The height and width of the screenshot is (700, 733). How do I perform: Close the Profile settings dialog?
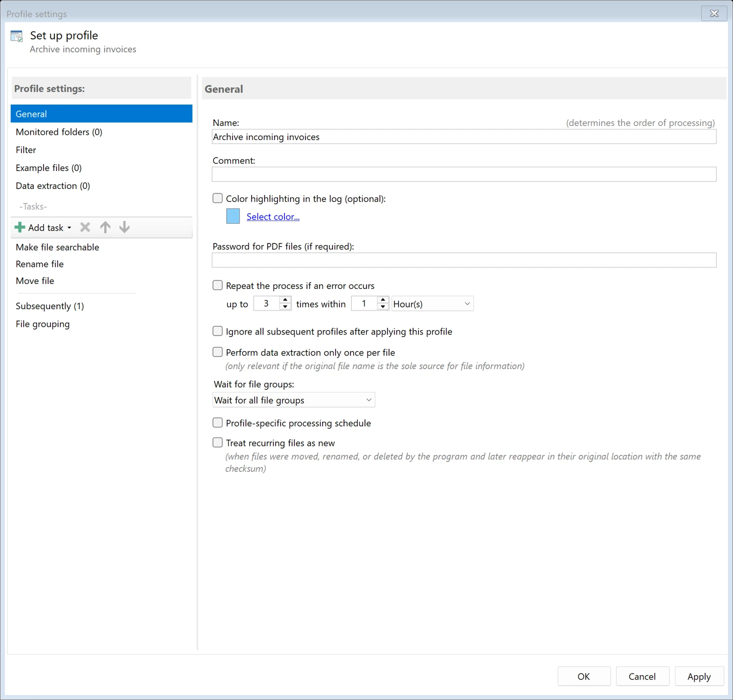pos(714,13)
